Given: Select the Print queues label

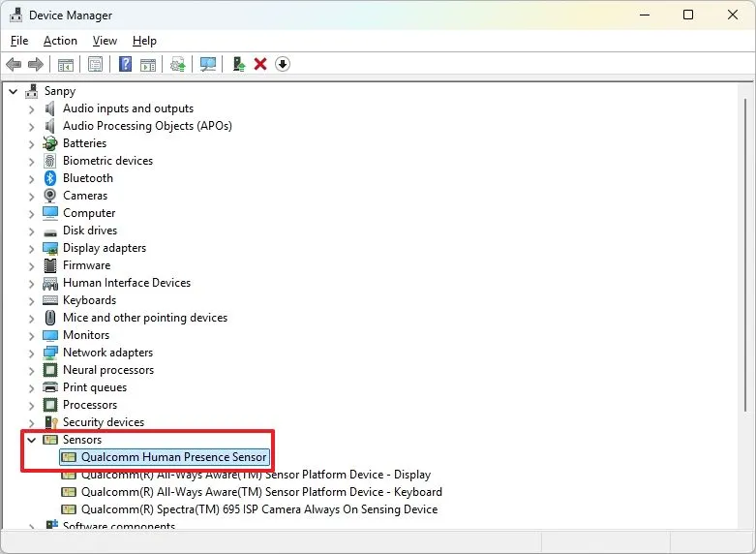Looking at the screenshot, I should (95, 387).
